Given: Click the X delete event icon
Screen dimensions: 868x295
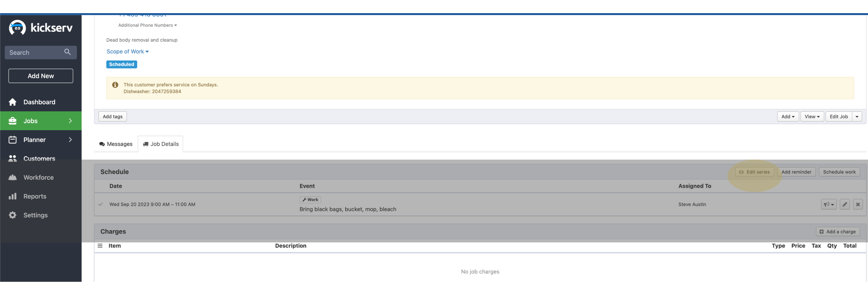Looking at the screenshot, I should [858, 204].
